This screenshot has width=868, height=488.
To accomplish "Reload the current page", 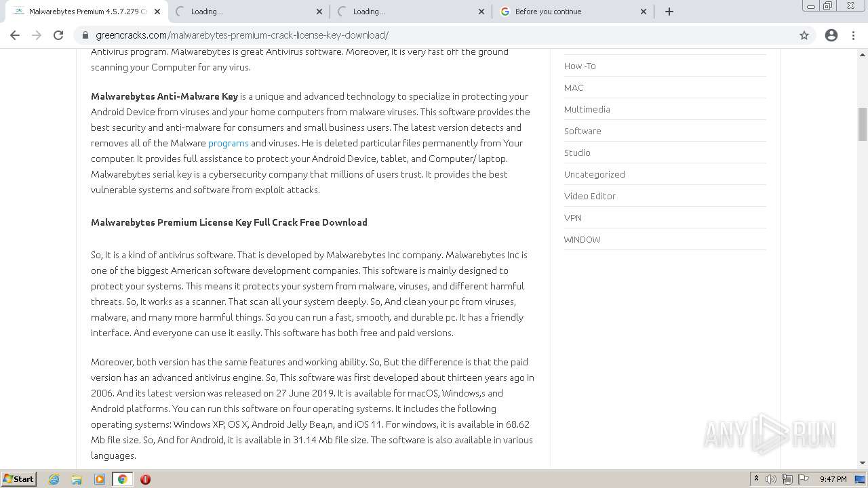I will pos(58,35).
